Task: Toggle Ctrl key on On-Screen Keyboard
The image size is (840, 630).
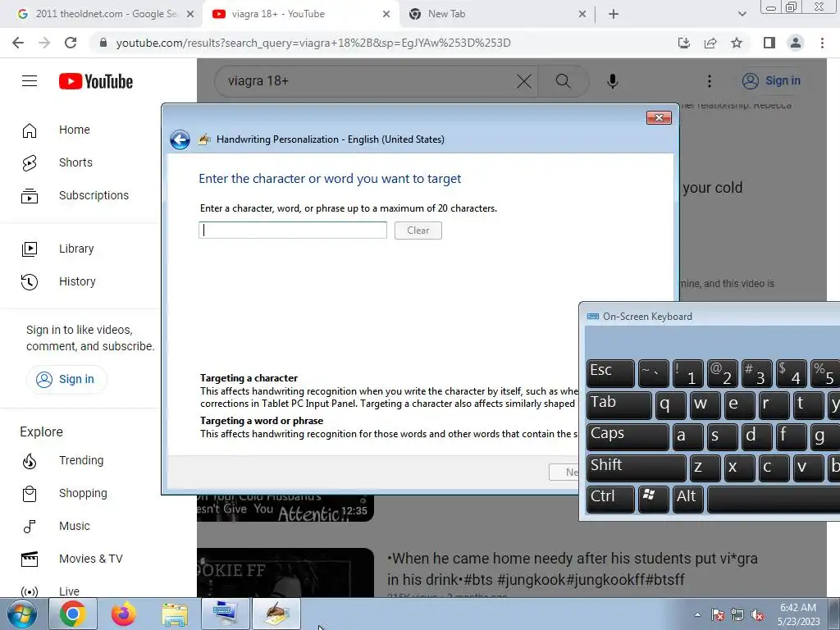Action: [610, 500]
